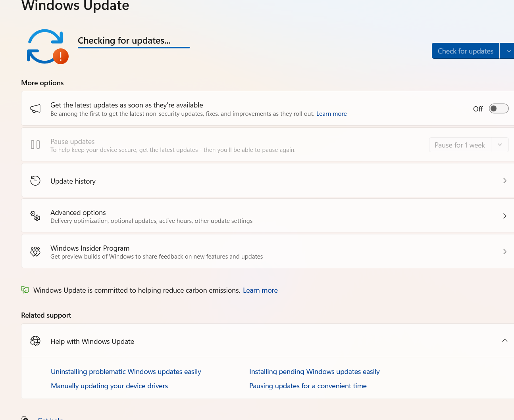Open Uninstalling problematic Windows updates easily link

(x=126, y=372)
